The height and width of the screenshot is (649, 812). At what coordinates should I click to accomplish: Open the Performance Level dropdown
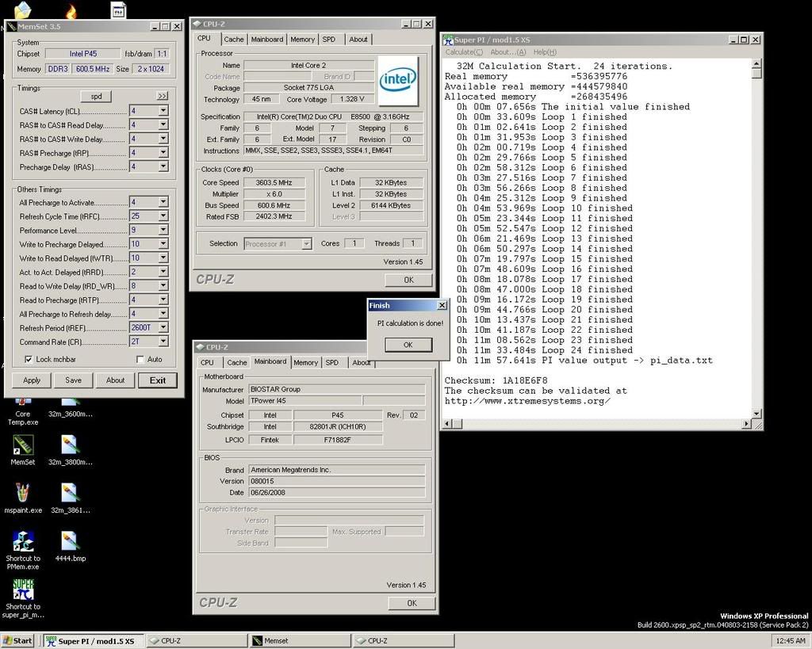163,230
